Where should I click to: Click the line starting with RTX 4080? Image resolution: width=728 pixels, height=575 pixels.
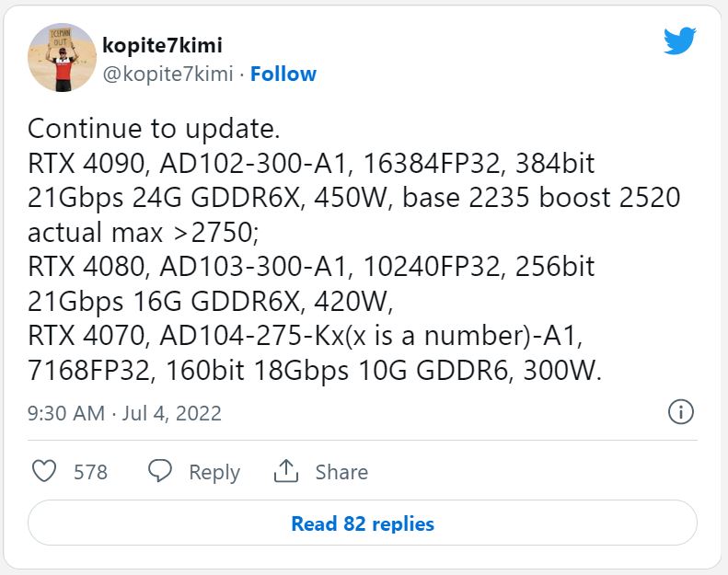coord(311,267)
